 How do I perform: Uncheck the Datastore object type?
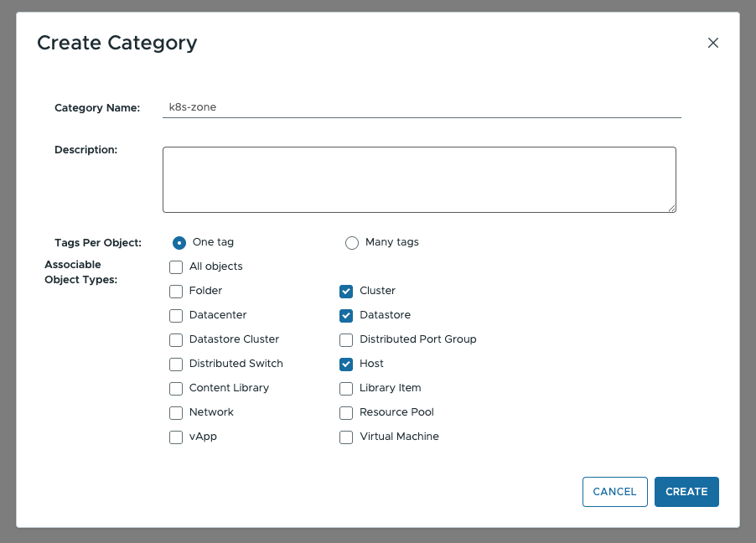point(346,315)
